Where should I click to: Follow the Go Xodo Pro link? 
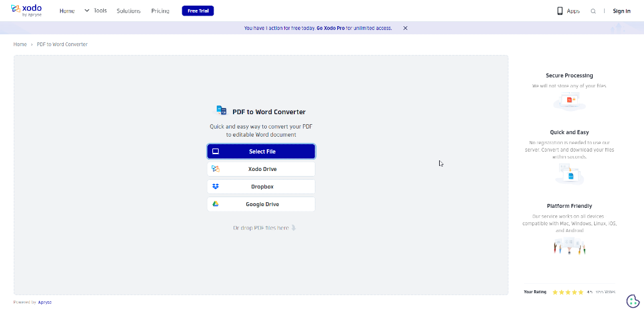pos(330,28)
